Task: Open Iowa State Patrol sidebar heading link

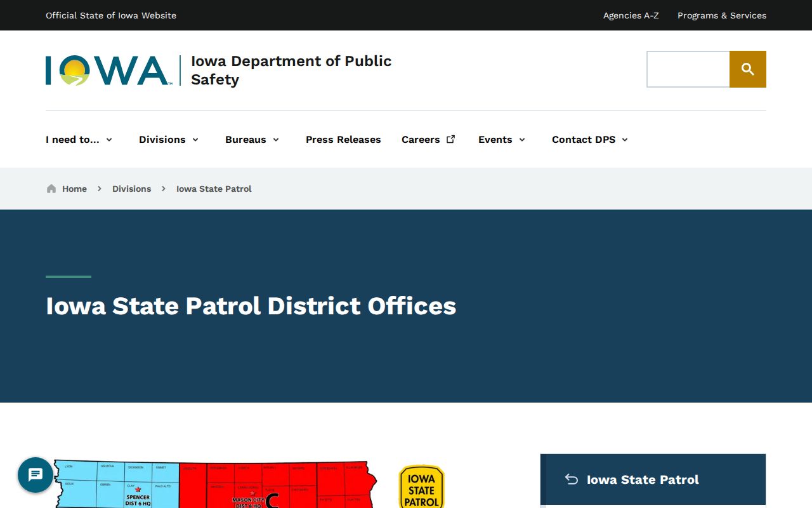Action: (x=643, y=479)
